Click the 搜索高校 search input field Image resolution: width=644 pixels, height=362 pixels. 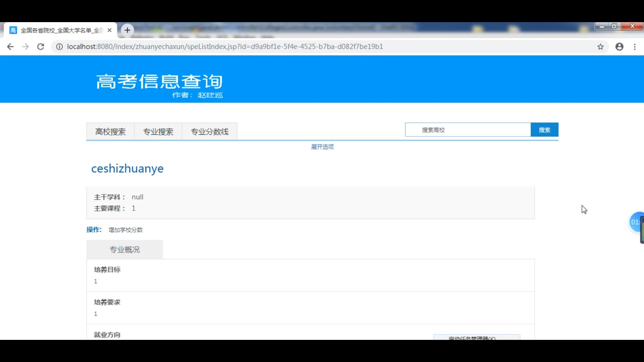click(468, 130)
